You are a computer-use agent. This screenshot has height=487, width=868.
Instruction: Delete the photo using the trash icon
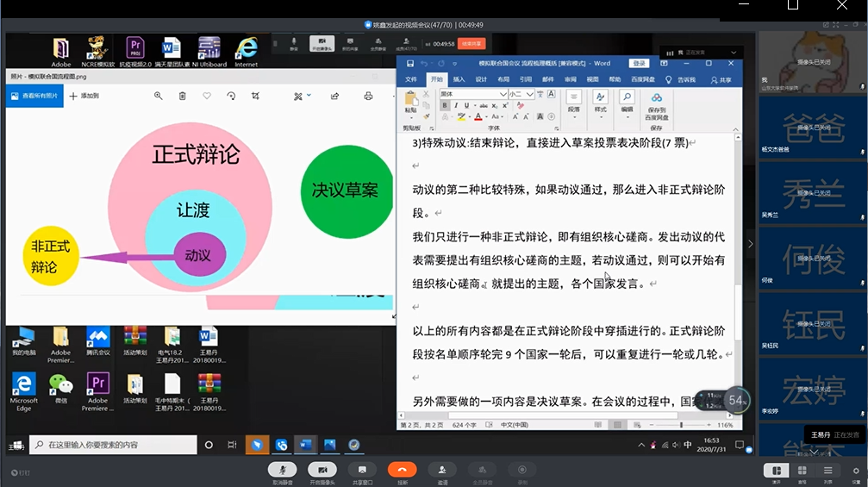182,96
